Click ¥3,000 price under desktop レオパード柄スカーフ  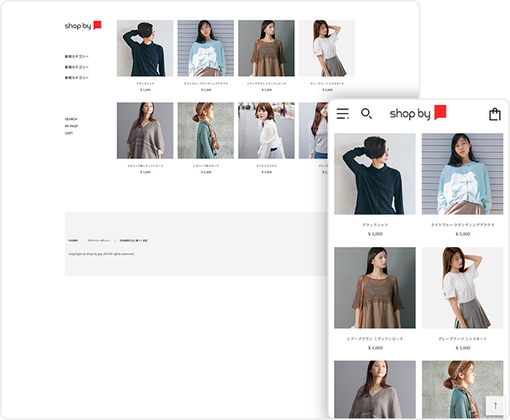(x=206, y=172)
